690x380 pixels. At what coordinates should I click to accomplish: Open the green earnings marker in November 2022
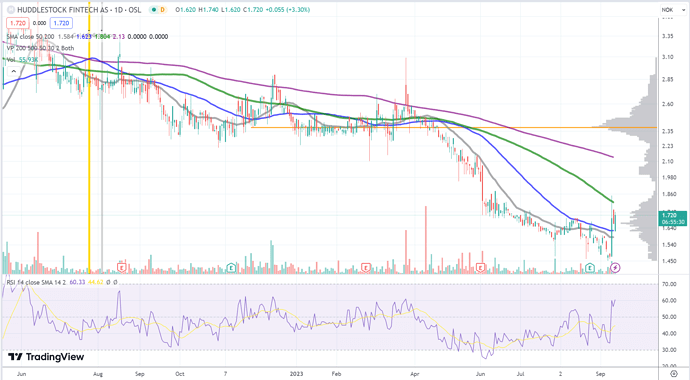231,267
